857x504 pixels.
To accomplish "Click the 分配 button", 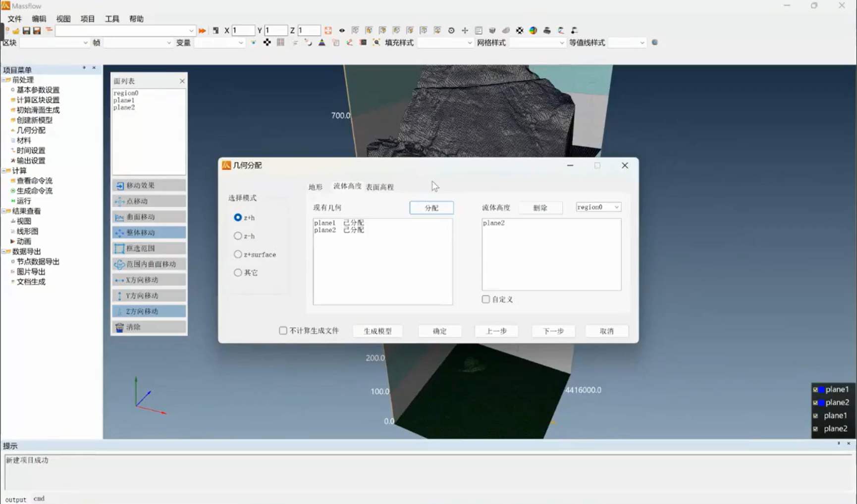I will tap(431, 208).
